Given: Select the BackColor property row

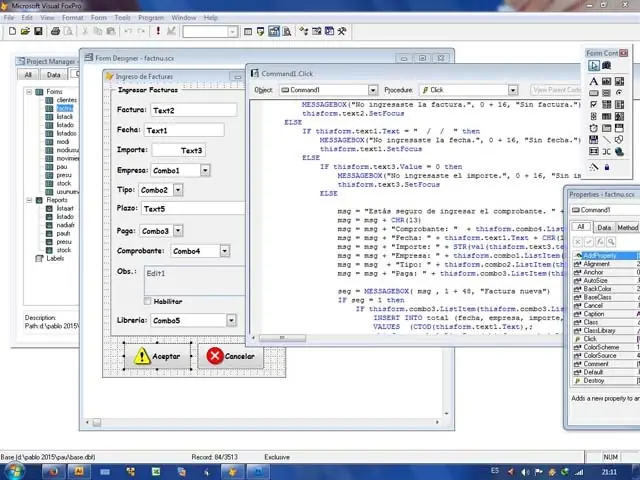Looking at the screenshot, I should 606,289.
